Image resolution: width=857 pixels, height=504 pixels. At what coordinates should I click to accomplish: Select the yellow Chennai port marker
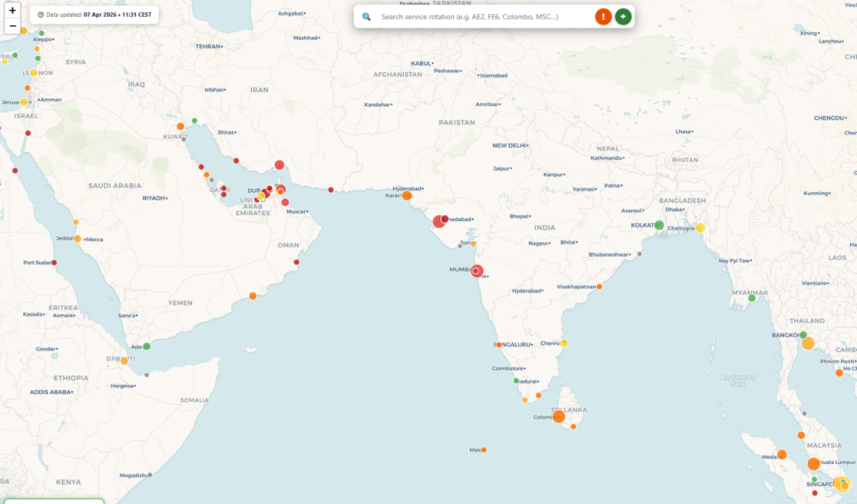pyautogui.click(x=564, y=343)
